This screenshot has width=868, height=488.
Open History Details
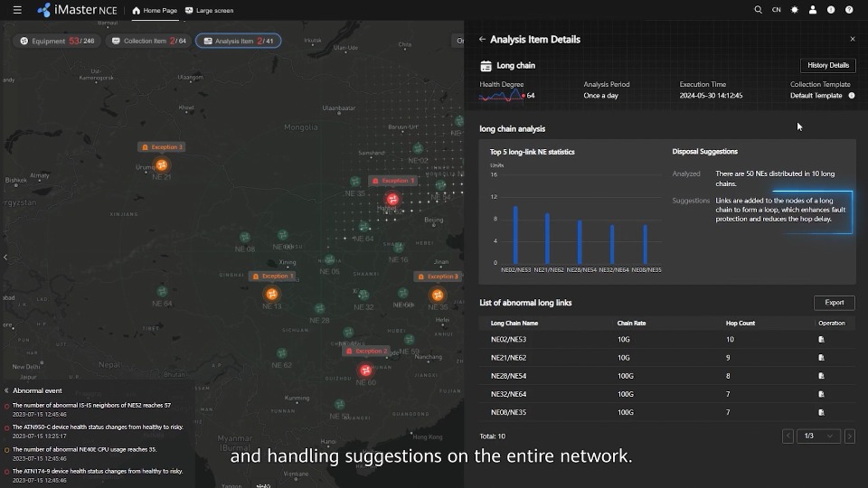(x=827, y=65)
